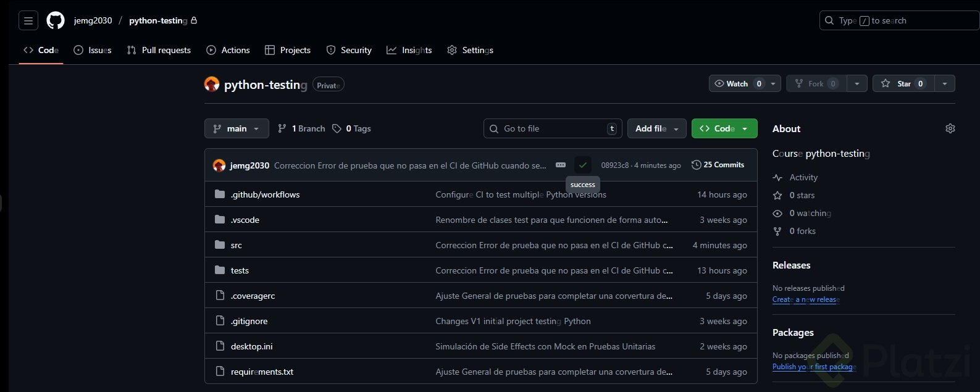This screenshot has width=980, height=392.
Task: Click Create a new release link
Action: (x=806, y=299)
